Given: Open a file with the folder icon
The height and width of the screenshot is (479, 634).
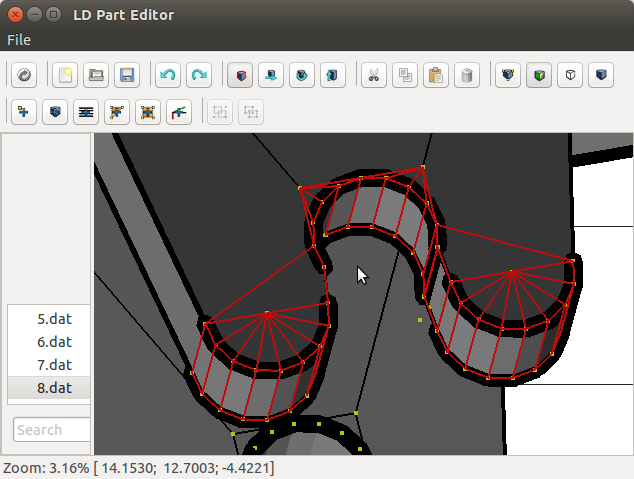Looking at the screenshot, I should point(96,75).
